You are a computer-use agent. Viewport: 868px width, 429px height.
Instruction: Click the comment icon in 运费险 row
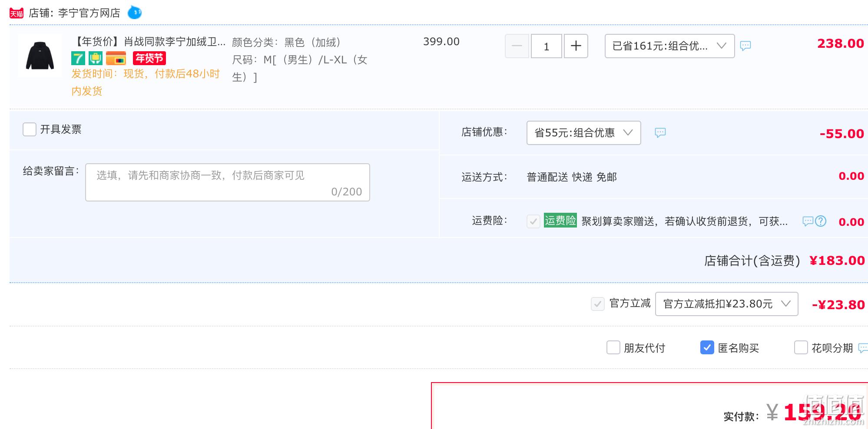click(x=808, y=221)
